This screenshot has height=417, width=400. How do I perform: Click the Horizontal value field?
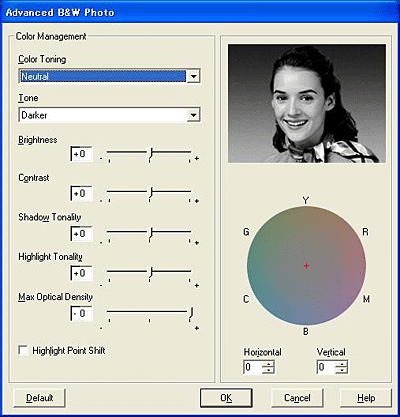click(x=253, y=367)
